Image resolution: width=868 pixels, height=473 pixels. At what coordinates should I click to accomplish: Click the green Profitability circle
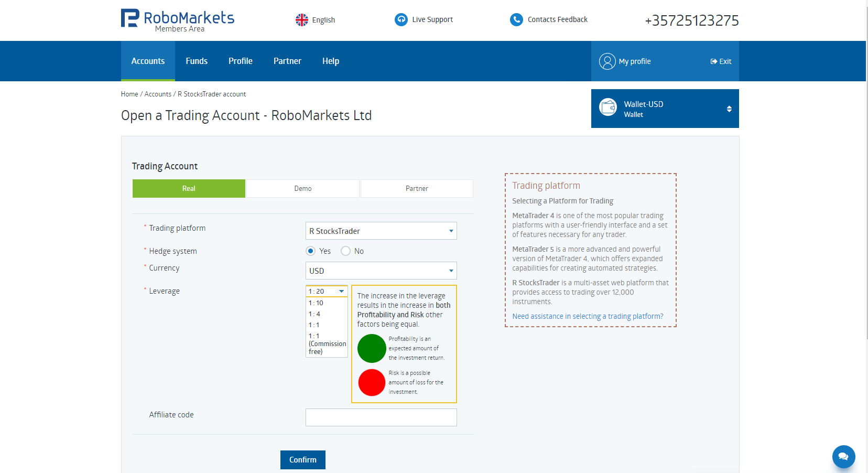[372, 348]
